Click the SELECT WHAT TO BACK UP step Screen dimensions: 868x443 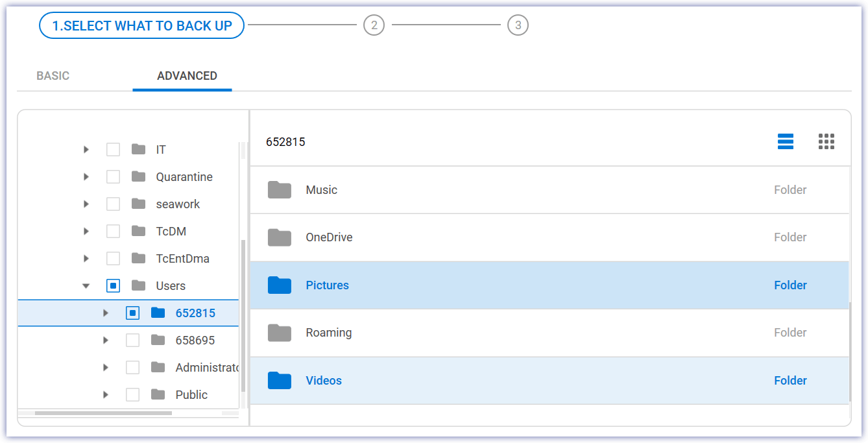(141, 25)
